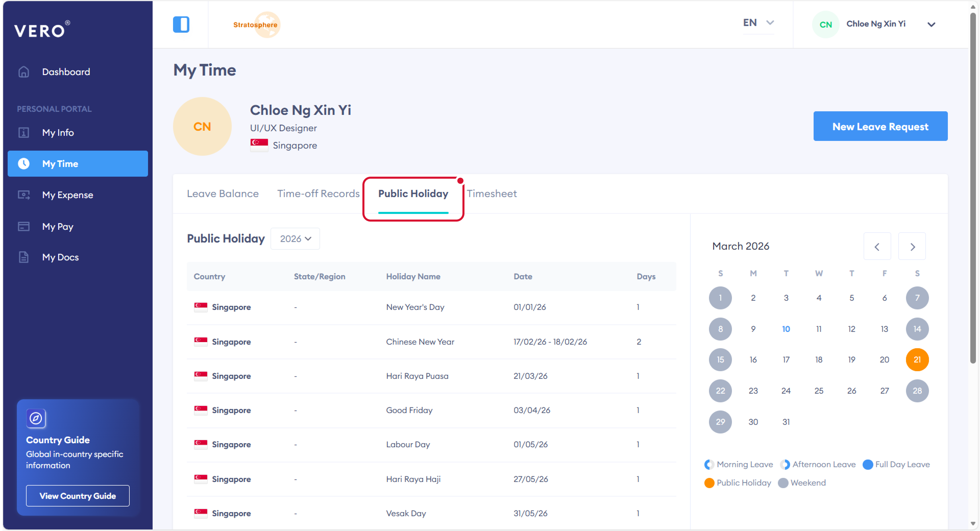Screen dimensions: 980x531
Task: Click the My Expense sidebar icon
Action: (23, 195)
